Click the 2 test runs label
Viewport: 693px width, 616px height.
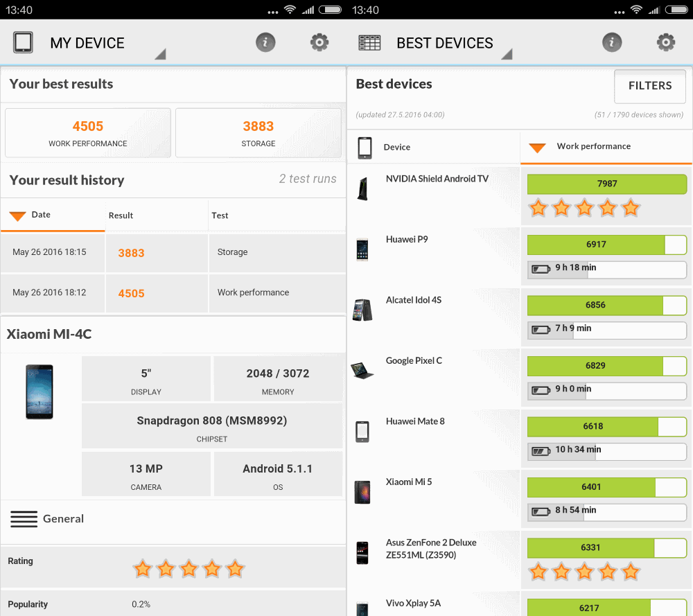click(308, 179)
